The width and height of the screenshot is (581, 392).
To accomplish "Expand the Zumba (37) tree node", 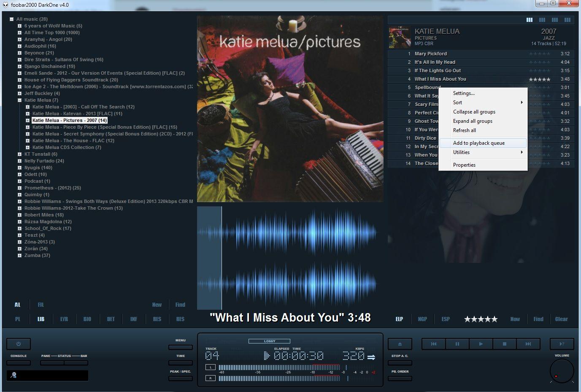I will [19, 255].
